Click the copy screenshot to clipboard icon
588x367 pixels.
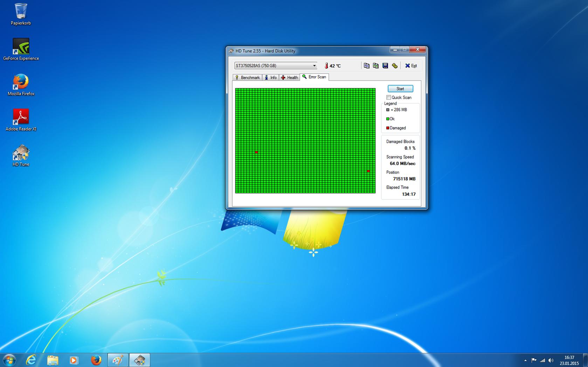tap(376, 65)
